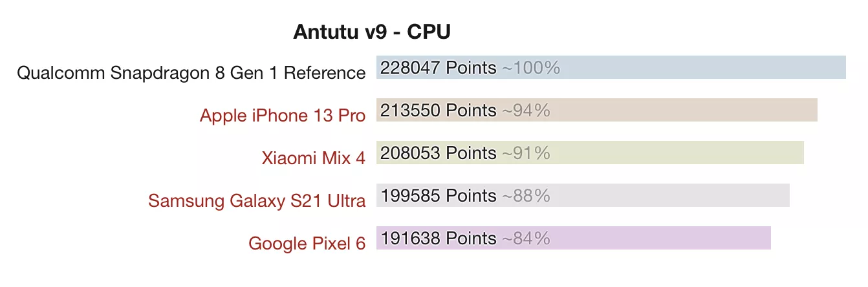Click the 191638 Points score text

coord(439,238)
